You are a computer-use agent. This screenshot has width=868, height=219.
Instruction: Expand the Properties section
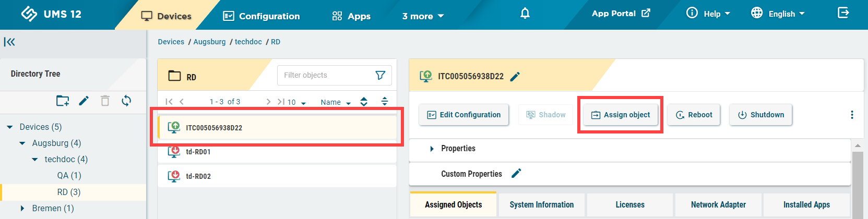click(432, 149)
